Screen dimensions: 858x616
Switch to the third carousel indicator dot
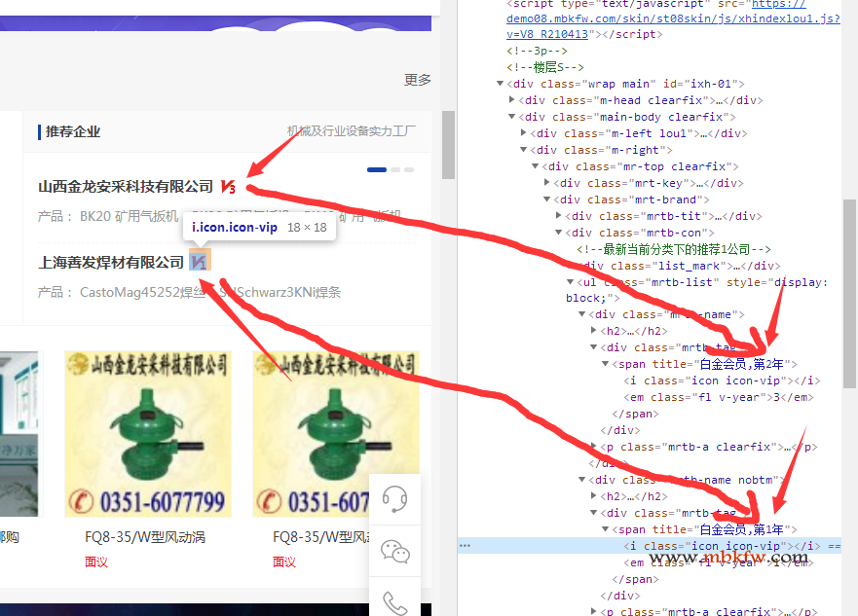(409, 169)
